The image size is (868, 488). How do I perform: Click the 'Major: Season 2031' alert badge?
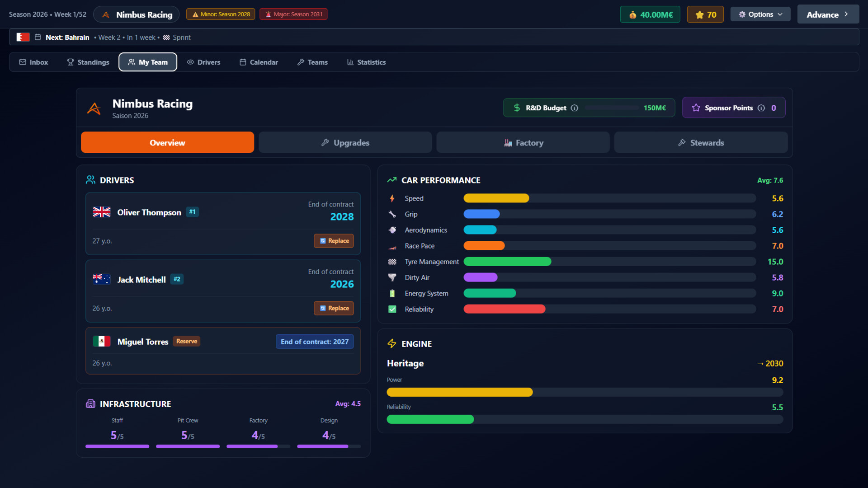click(x=293, y=14)
